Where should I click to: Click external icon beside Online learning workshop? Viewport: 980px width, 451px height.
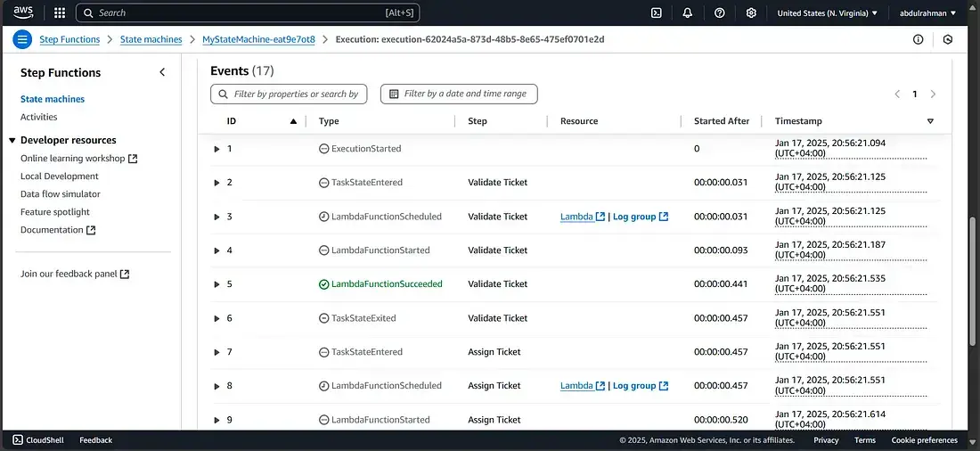133,159
